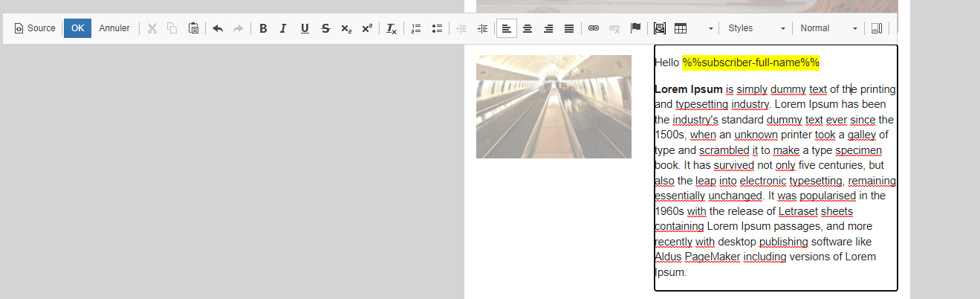Viewport: 980px width, 299px height.
Task: Insert a link using the chain icon
Action: pos(593,28)
